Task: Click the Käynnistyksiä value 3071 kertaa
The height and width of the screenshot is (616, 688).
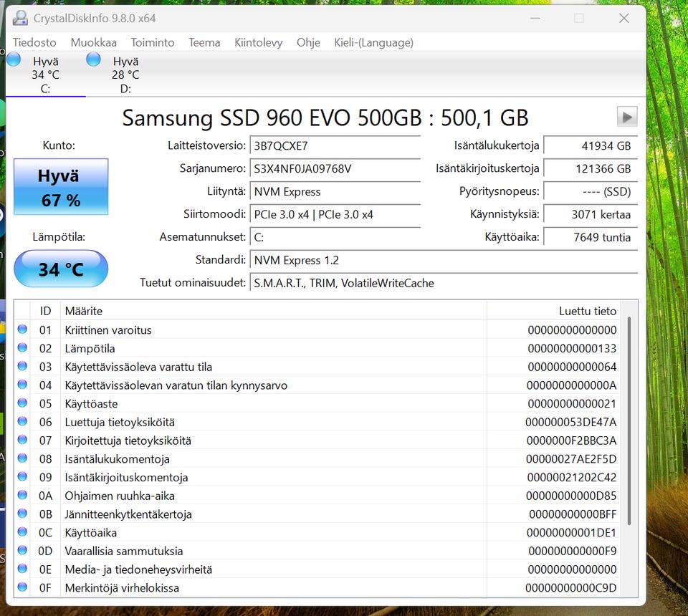Action: tap(591, 214)
